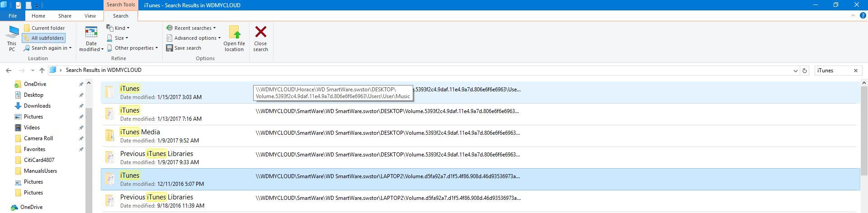868x213 pixels.
Task: Select iTunes result modified 1/15/2017
Action: point(480,92)
